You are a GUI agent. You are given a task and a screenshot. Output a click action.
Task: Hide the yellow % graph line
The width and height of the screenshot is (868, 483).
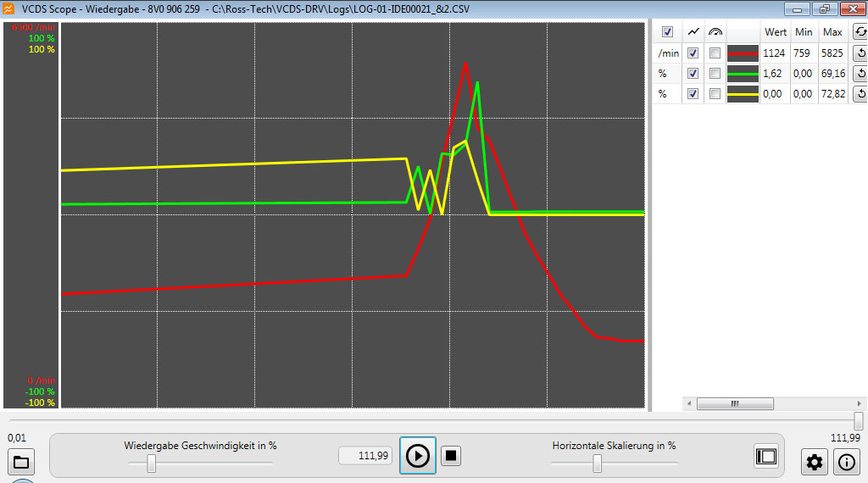click(693, 94)
